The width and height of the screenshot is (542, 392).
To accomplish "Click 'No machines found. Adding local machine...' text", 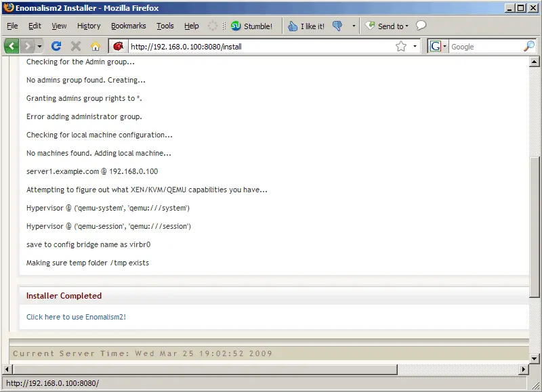I will pyautogui.click(x=98, y=153).
